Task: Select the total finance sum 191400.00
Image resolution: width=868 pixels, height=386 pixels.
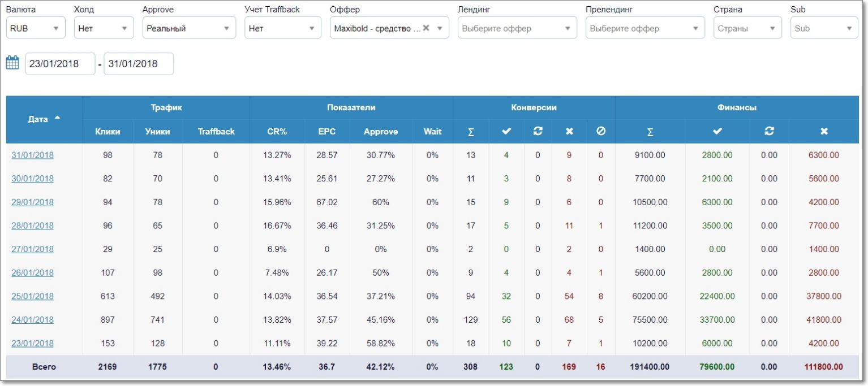Action: point(650,367)
